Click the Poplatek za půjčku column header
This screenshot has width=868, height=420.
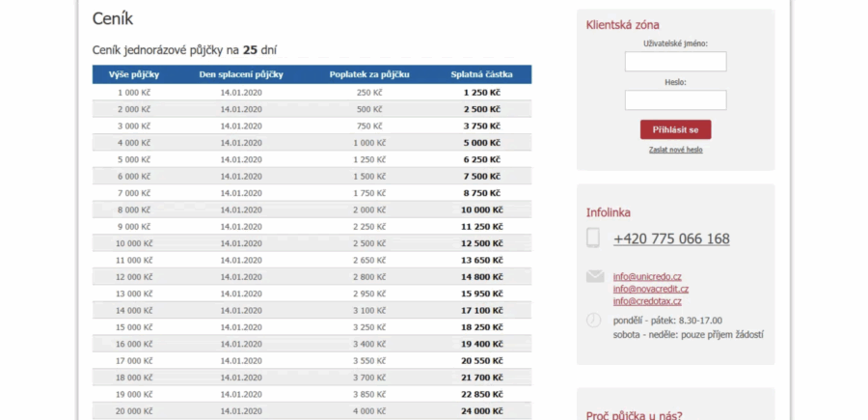click(x=369, y=74)
